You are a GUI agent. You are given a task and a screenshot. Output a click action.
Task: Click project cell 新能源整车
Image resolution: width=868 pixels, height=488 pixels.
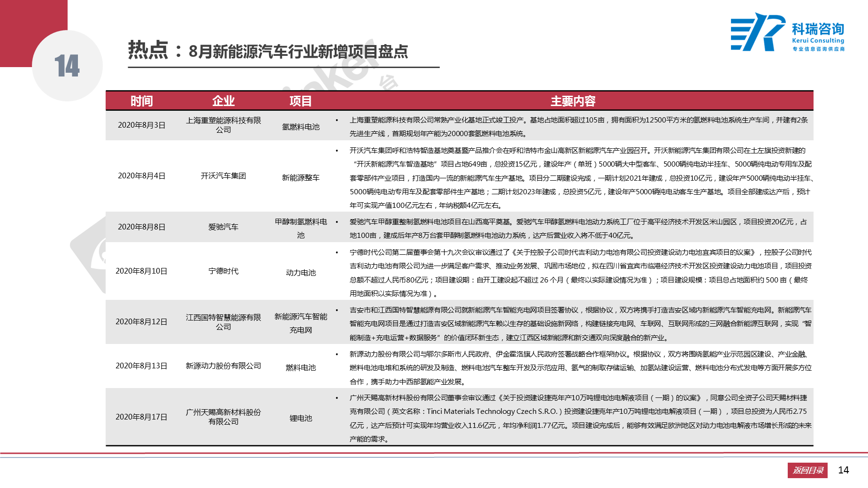(300, 178)
